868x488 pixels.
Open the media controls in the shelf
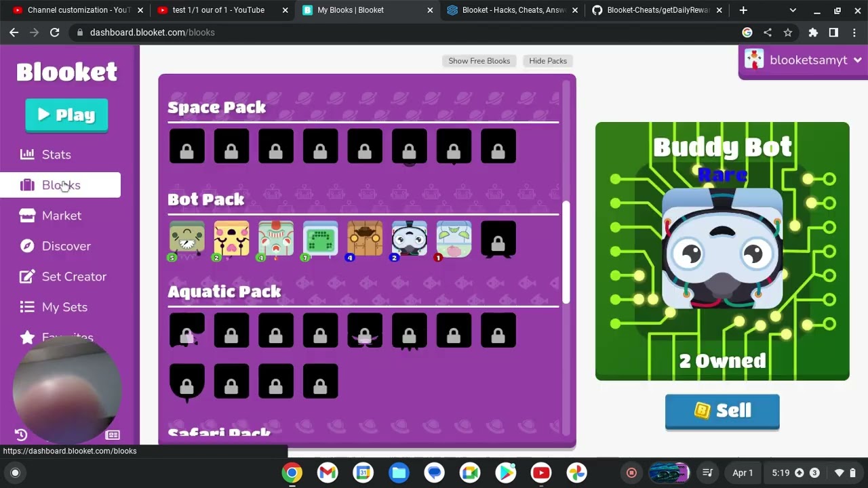(707, 473)
